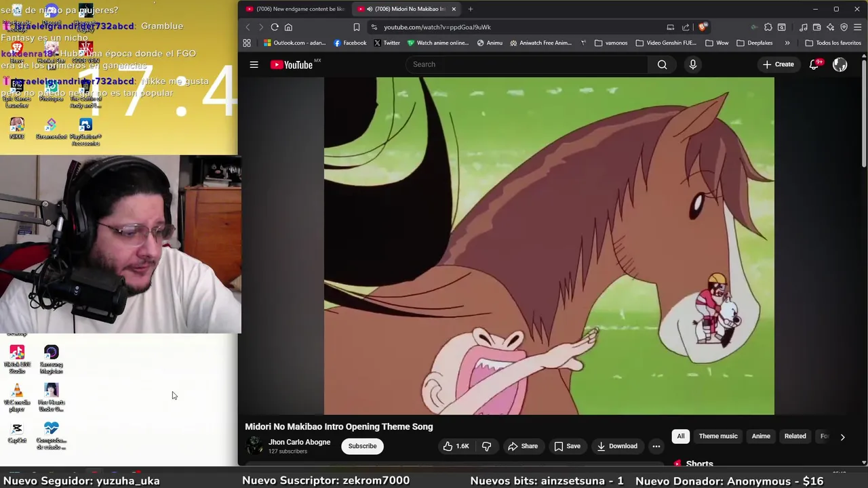This screenshot has height=488, width=868.
Task: Open VLC media player desktop shortcut
Action: [x=17, y=398]
